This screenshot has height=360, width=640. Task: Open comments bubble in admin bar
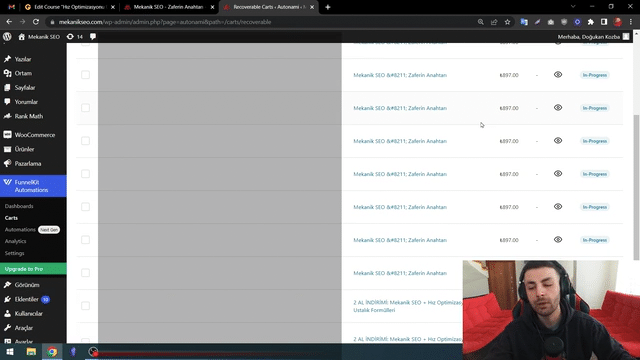pos(93,37)
